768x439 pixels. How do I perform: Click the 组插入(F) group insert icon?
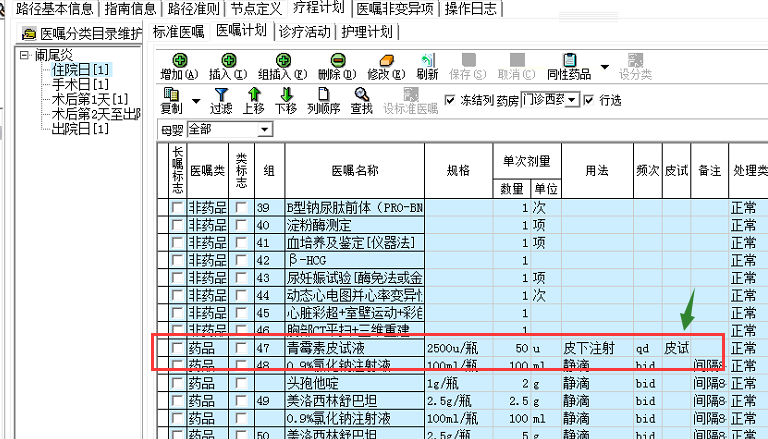(283, 60)
